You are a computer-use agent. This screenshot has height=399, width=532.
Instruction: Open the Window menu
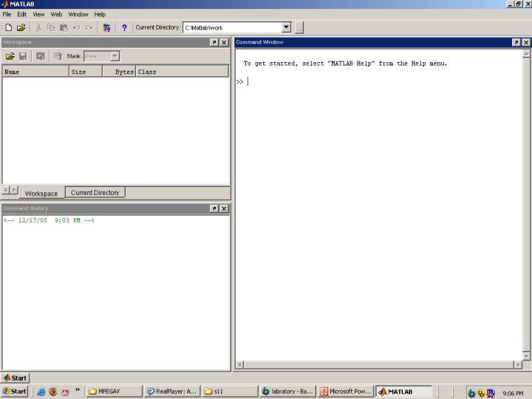tap(78, 14)
